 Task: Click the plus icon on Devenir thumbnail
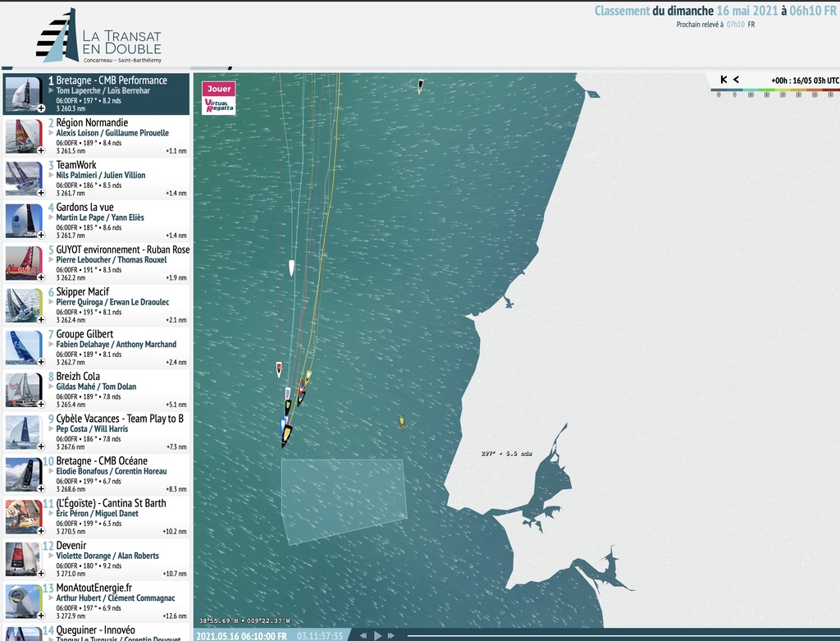(x=41, y=574)
